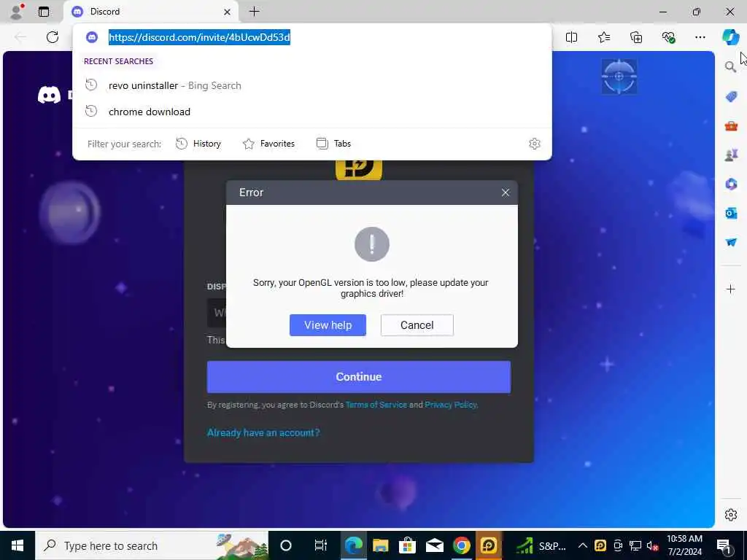Filter search by Favorites
The image size is (747, 560).
[x=268, y=144]
